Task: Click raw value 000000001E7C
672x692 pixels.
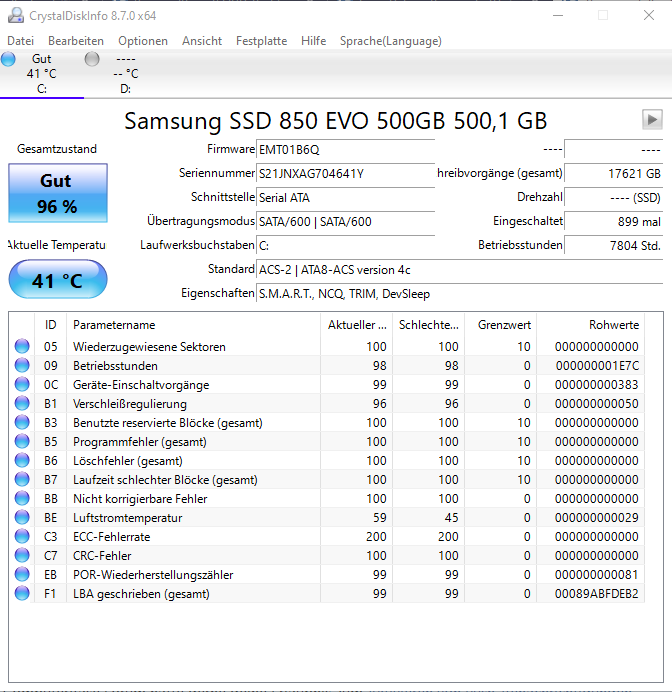Action: point(597,365)
